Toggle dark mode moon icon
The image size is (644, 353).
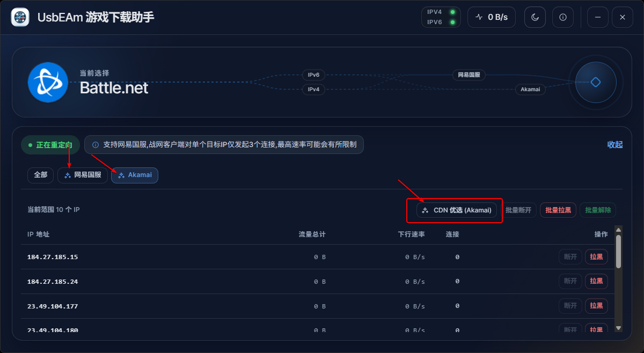point(535,17)
